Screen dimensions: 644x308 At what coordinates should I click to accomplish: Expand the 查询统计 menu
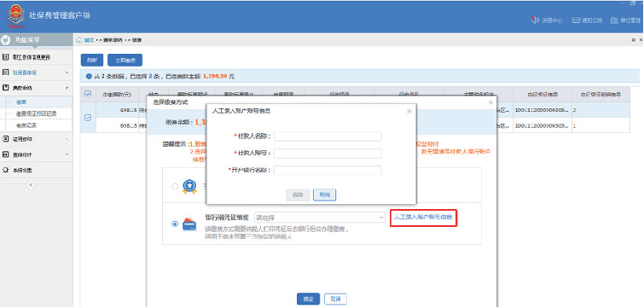(x=36, y=154)
